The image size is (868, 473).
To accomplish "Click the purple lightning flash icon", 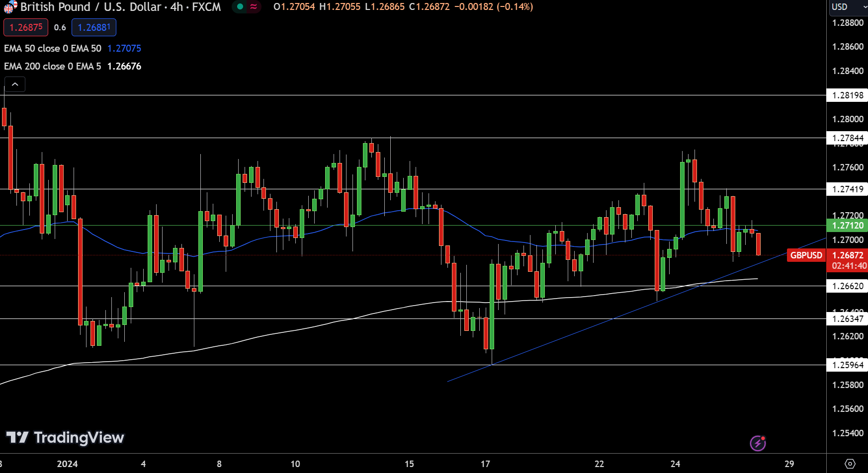I will (x=758, y=443).
